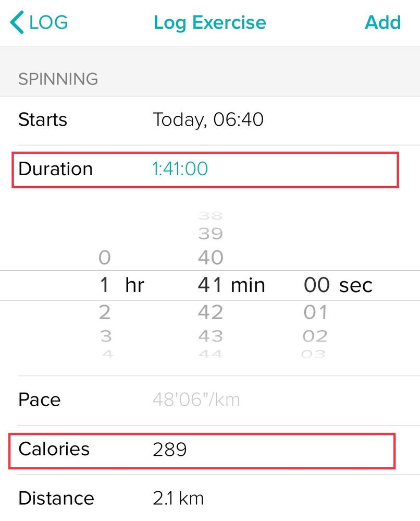This screenshot has height=521, width=420.
Task: Pick 39 in the minutes wheel
Action: 211,234
